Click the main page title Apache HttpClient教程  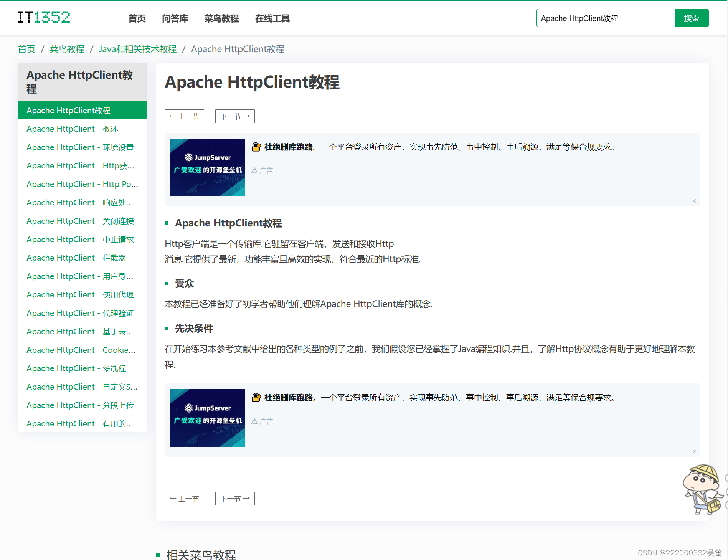coord(252,82)
